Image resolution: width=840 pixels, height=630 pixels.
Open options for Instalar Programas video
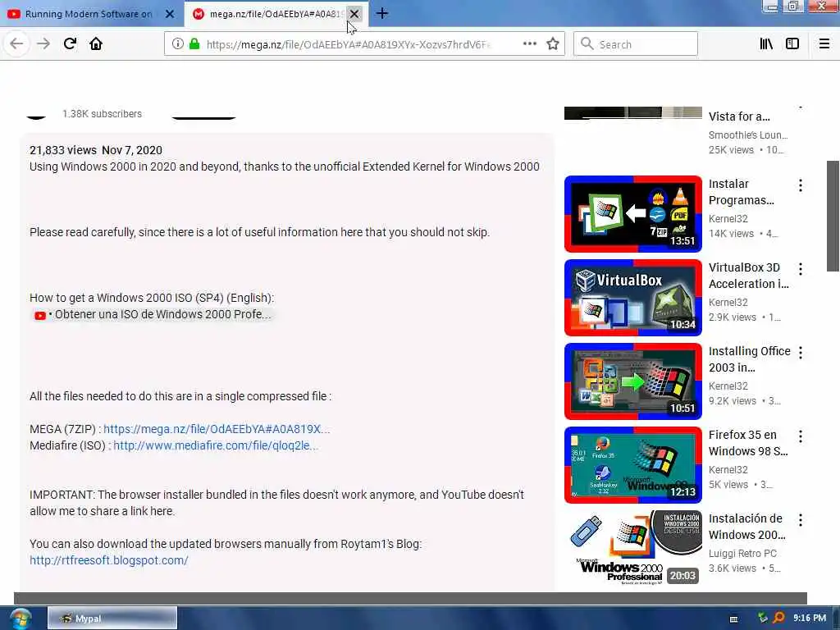tap(801, 185)
